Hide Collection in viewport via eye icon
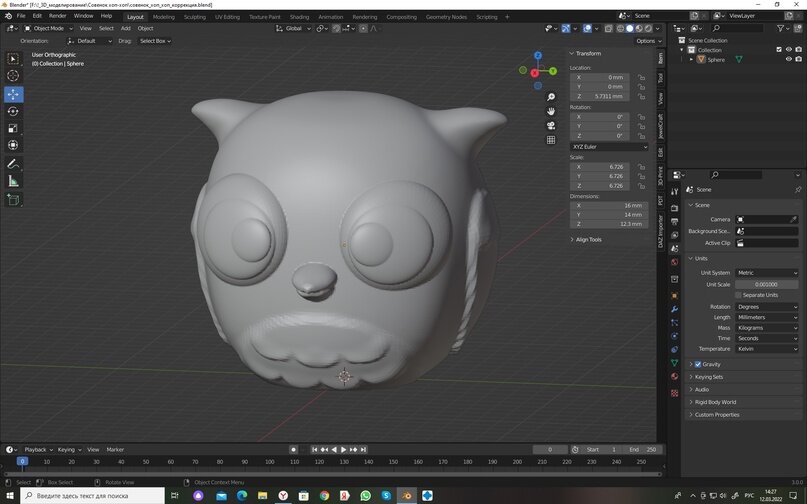Image resolution: width=807 pixels, height=504 pixels. pos(788,49)
